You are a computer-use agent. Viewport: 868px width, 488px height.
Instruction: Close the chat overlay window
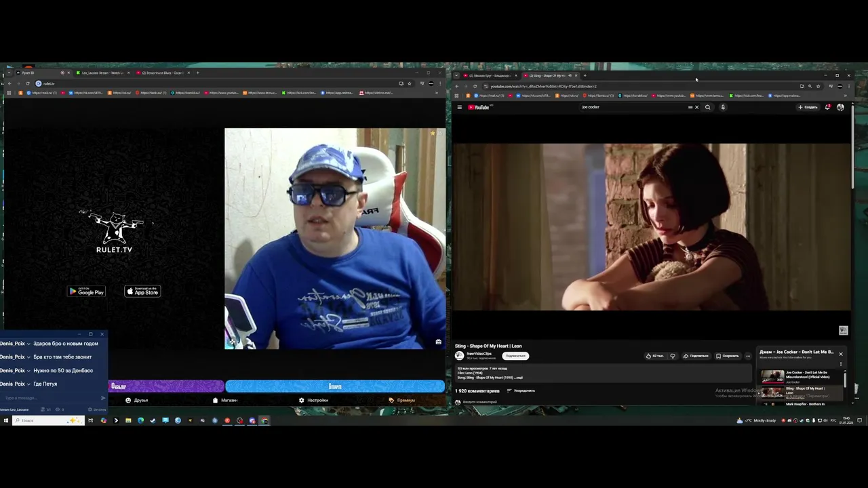point(102,334)
